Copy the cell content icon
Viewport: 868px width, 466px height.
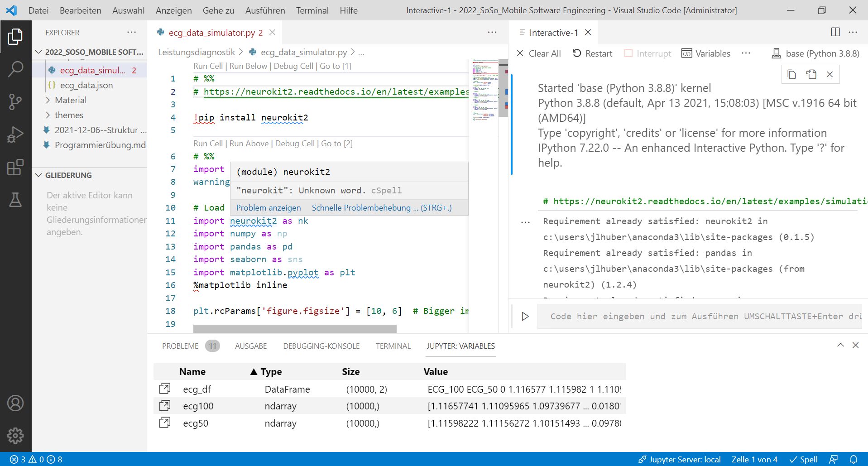pos(791,74)
